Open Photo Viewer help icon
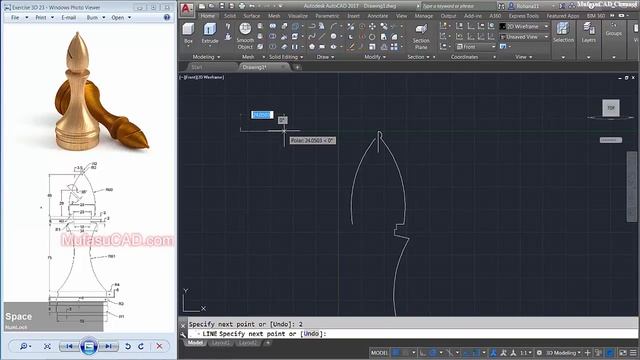The height and width of the screenshot is (360, 640). (167, 17)
